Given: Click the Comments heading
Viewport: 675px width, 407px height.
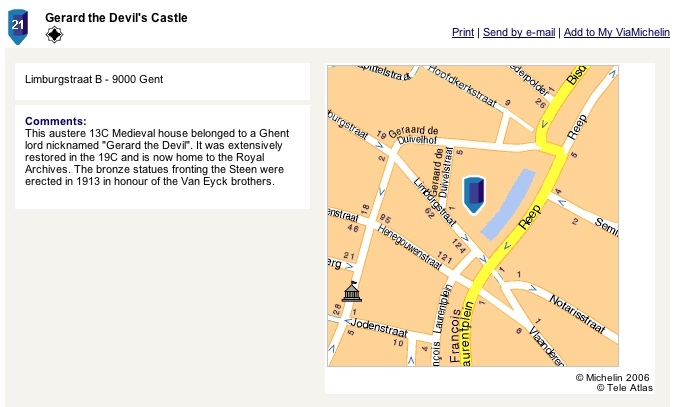Looking at the screenshot, I should 56,121.
